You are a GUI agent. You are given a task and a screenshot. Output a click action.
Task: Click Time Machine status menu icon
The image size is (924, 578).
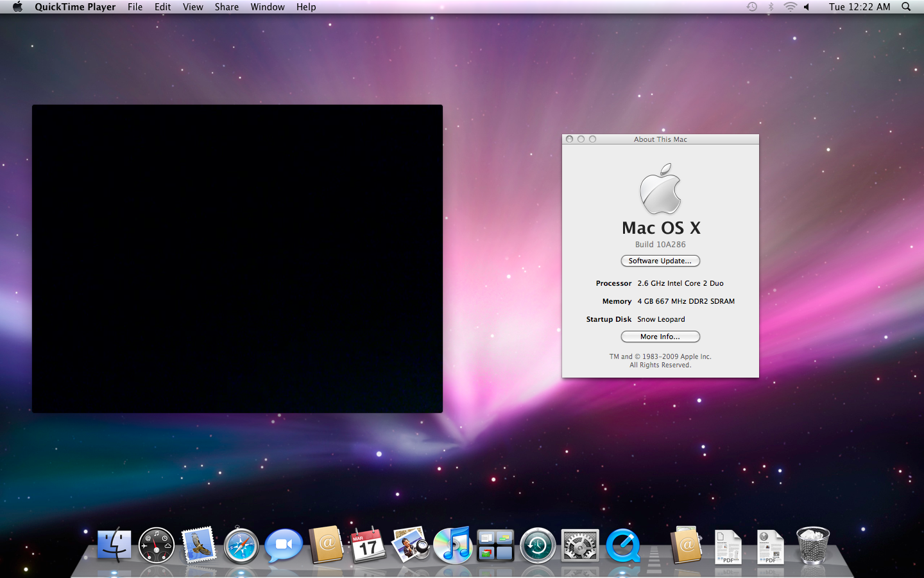[752, 7]
